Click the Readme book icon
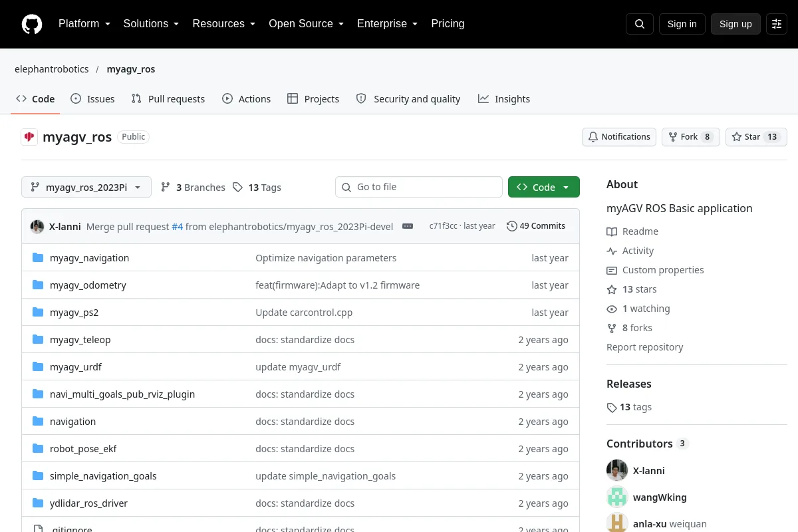798x532 pixels. 612,231
